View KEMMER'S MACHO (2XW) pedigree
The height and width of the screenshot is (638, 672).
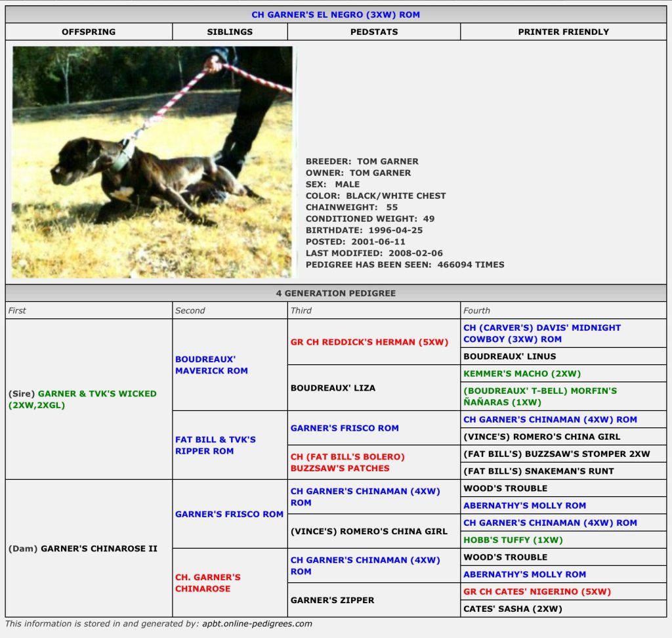tap(522, 373)
